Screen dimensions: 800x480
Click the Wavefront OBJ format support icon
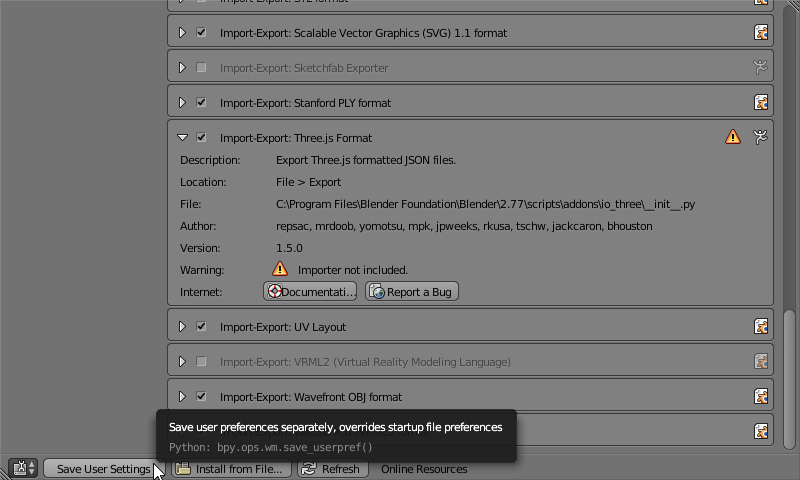click(x=761, y=396)
